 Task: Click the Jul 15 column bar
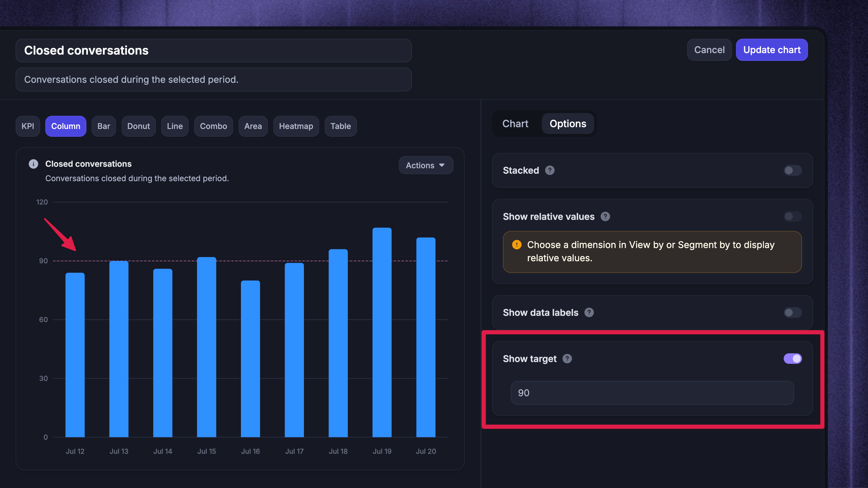pos(206,347)
